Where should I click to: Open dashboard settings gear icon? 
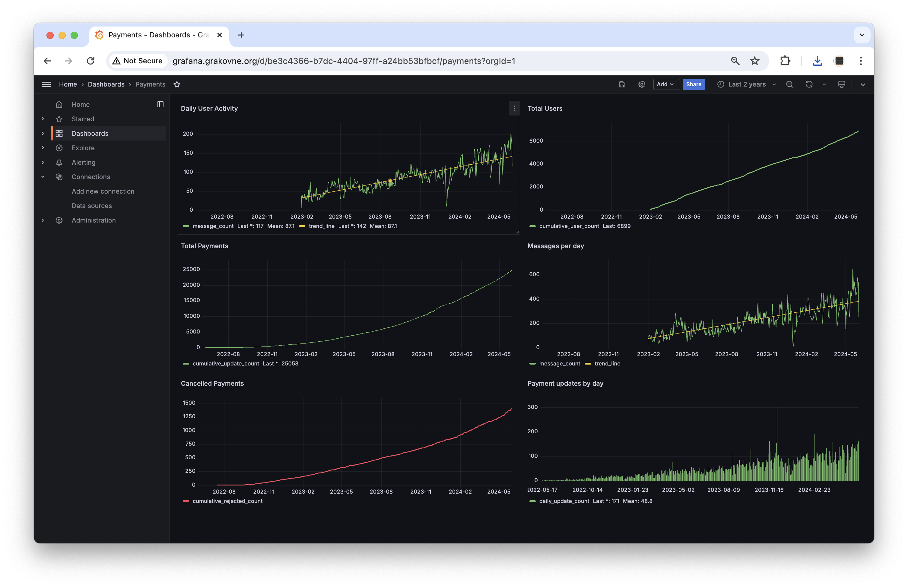coord(642,84)
